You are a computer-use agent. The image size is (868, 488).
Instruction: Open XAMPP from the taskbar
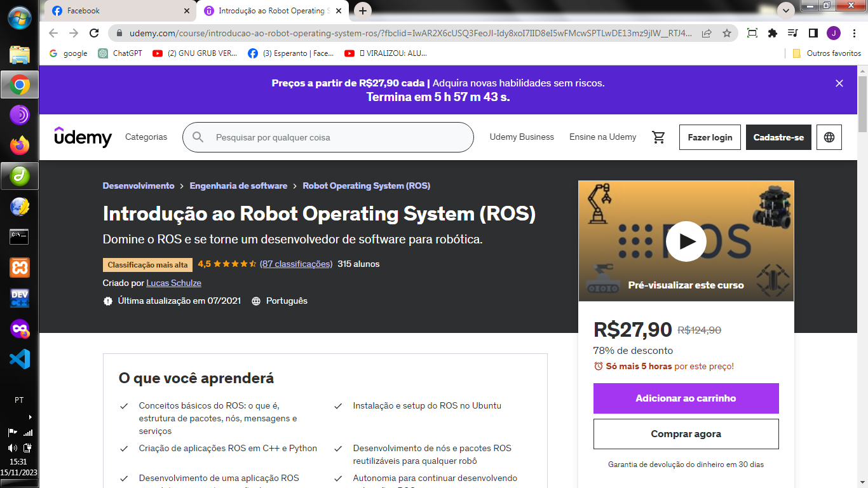20,268
